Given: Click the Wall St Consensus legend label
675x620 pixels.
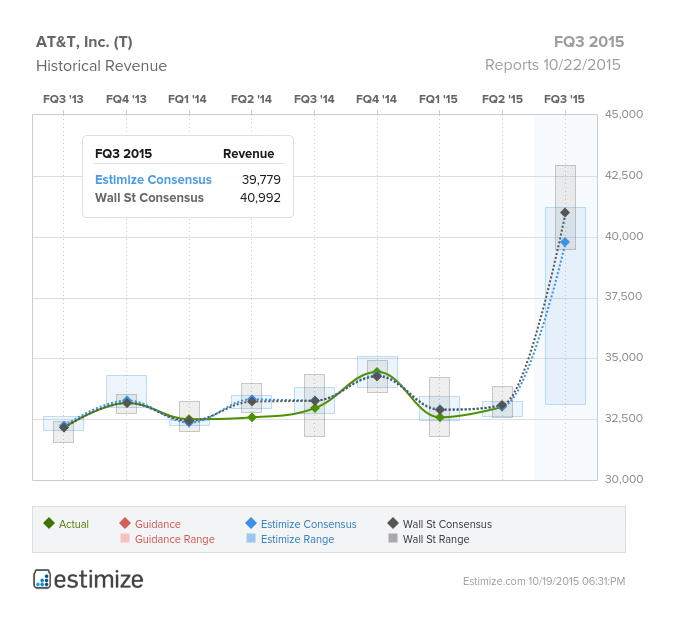Looking at the screenshot, I should 447,524.
